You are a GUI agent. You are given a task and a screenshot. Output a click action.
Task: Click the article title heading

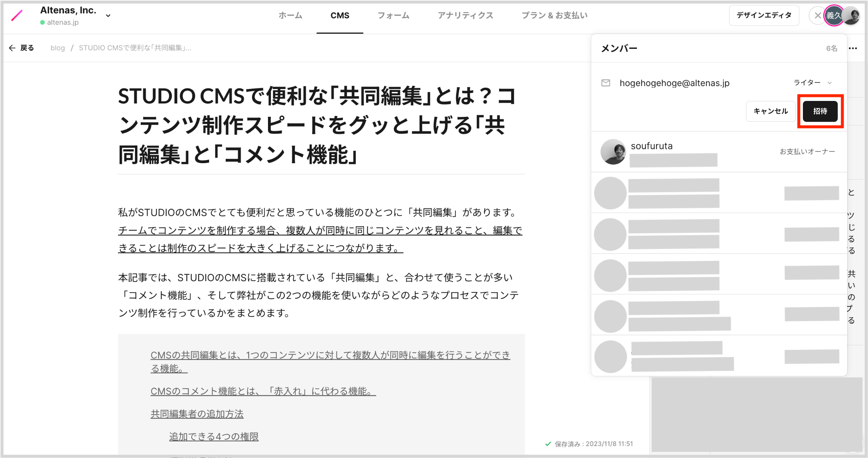[317, 125]
